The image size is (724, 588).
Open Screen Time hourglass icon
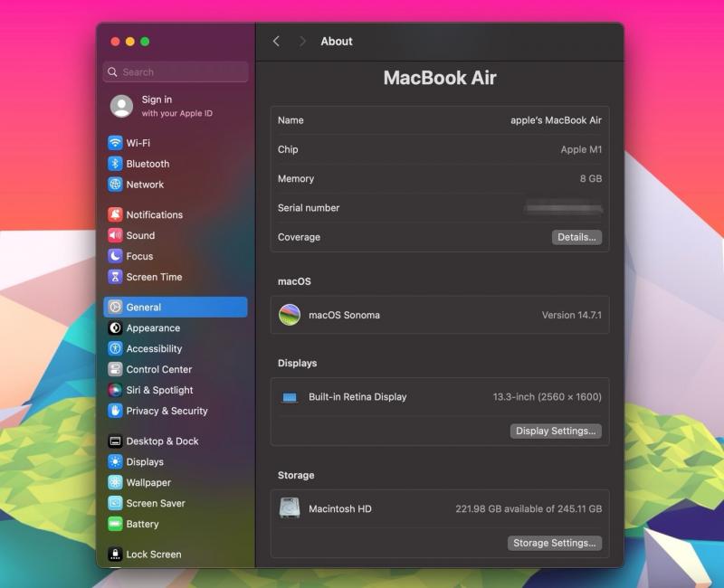point(115,277)
